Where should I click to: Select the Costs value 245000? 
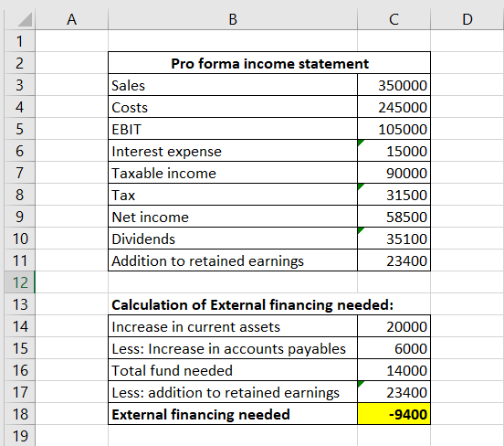(x=394, y=107)
